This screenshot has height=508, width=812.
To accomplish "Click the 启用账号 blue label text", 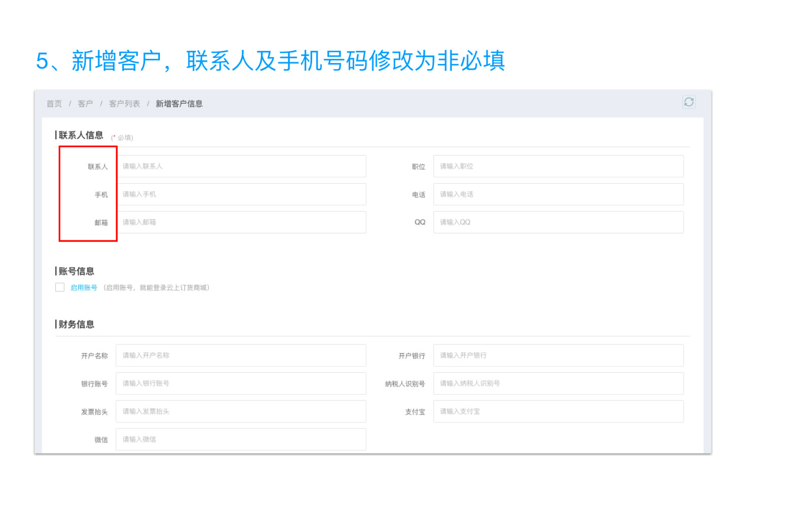I will [84, 288].
